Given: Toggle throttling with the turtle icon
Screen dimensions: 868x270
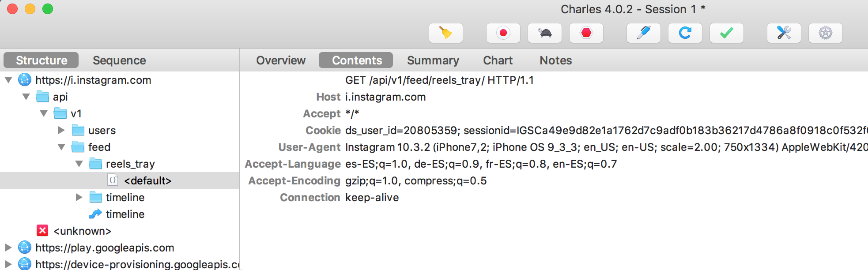Looking at the screenshot, I should point(544,33).
